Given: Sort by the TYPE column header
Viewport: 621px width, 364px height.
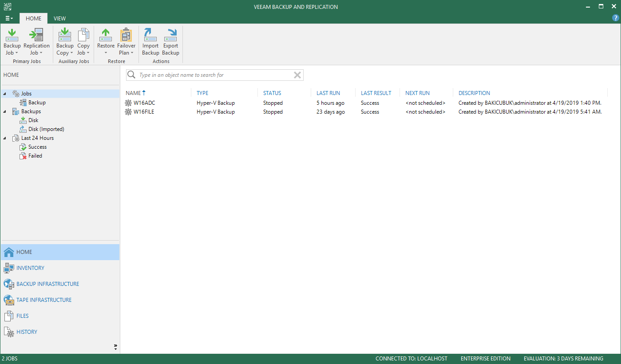Looking at the screenshot, I should [202, 93].
